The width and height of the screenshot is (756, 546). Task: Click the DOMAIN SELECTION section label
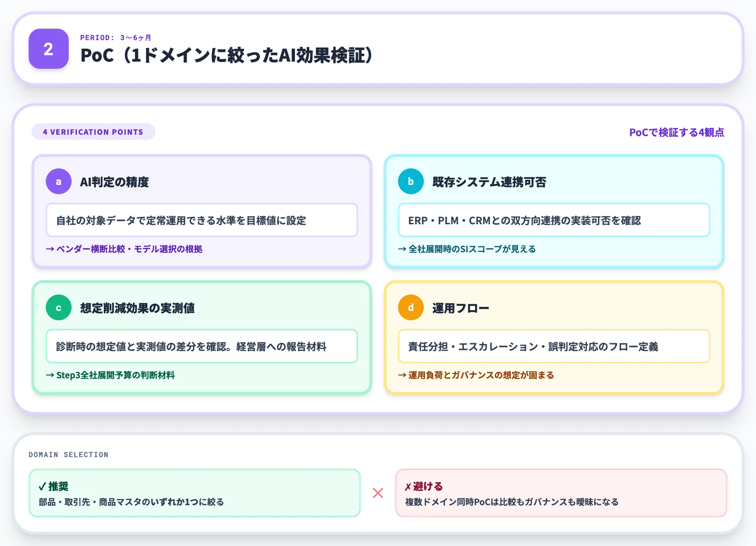point(68,455)
